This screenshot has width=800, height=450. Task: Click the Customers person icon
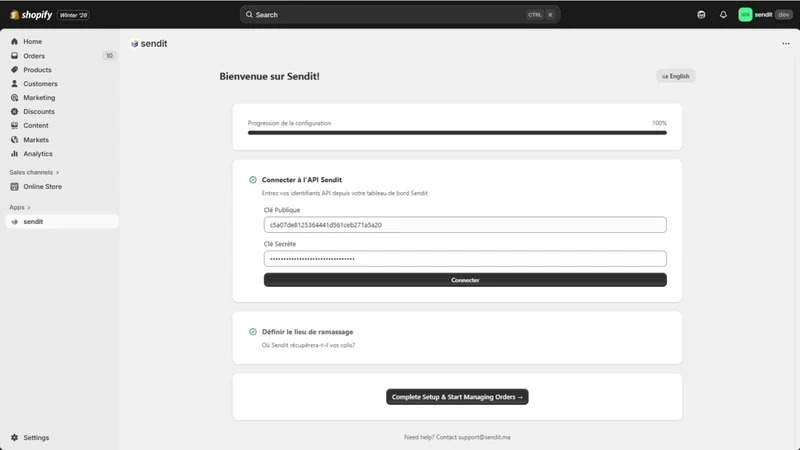click(x=14, y=84)
